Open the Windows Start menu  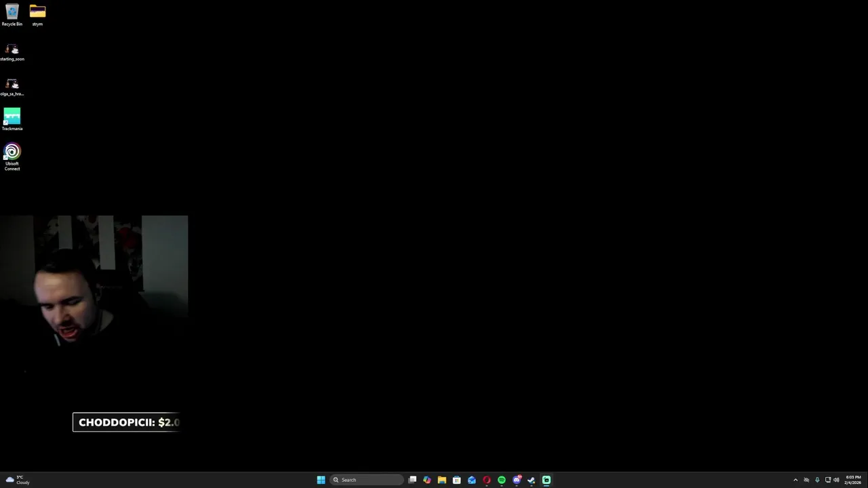pyautogui.click(x=321, y=480)
